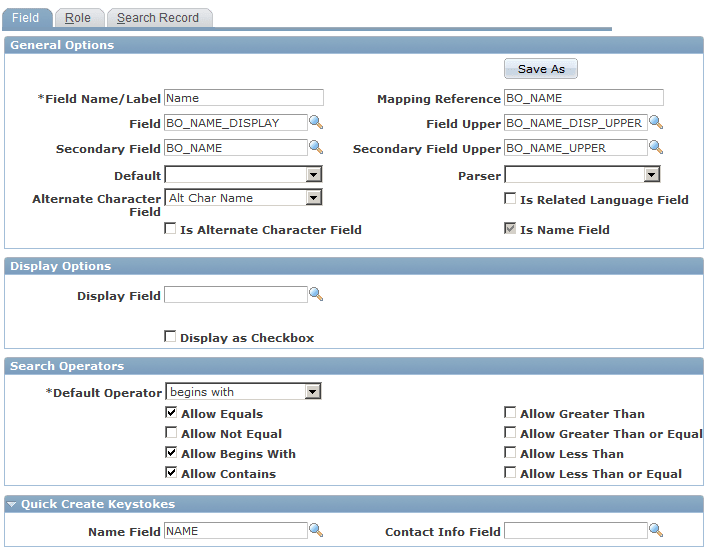Click the Field input containing BO_NAME_DISPLAY
Image resolution: width=712 pixels, height=549 pixels.
click(236, 123)
